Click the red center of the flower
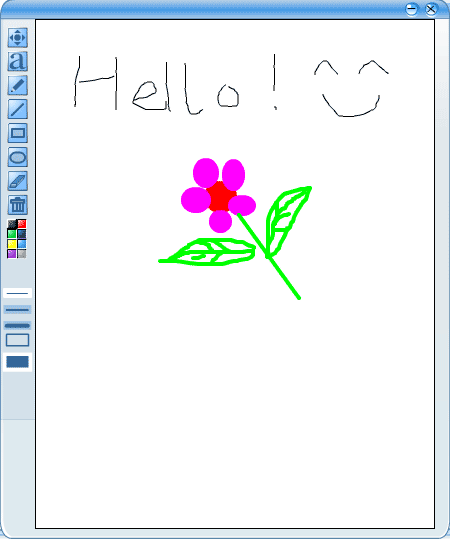 pyautogui.click(x=220, y=197)
